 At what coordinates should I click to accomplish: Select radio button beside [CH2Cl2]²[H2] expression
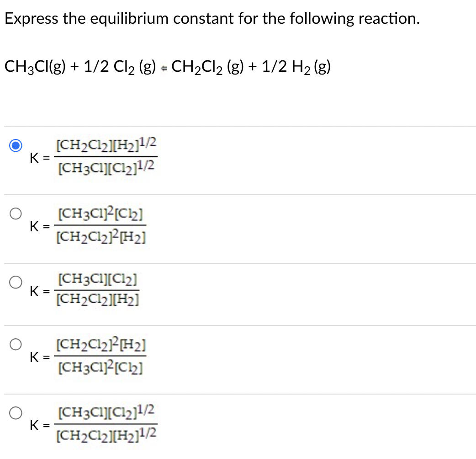[15, 345]
